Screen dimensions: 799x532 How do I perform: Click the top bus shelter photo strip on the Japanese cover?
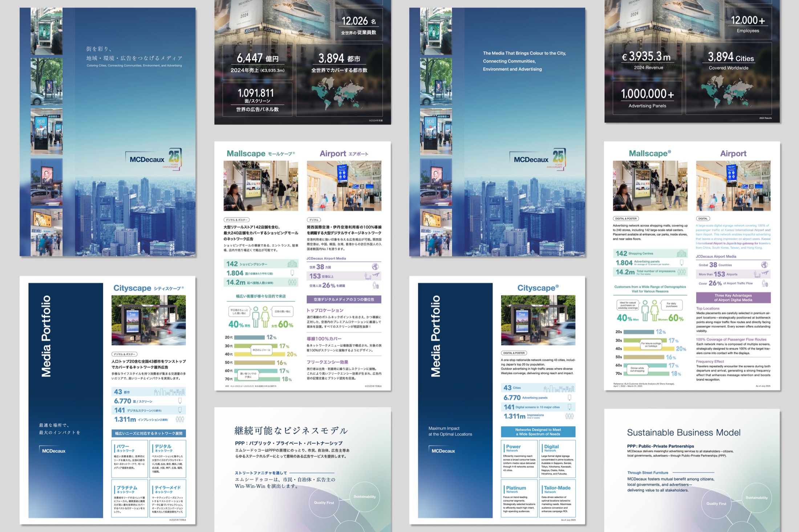[46, 31]
